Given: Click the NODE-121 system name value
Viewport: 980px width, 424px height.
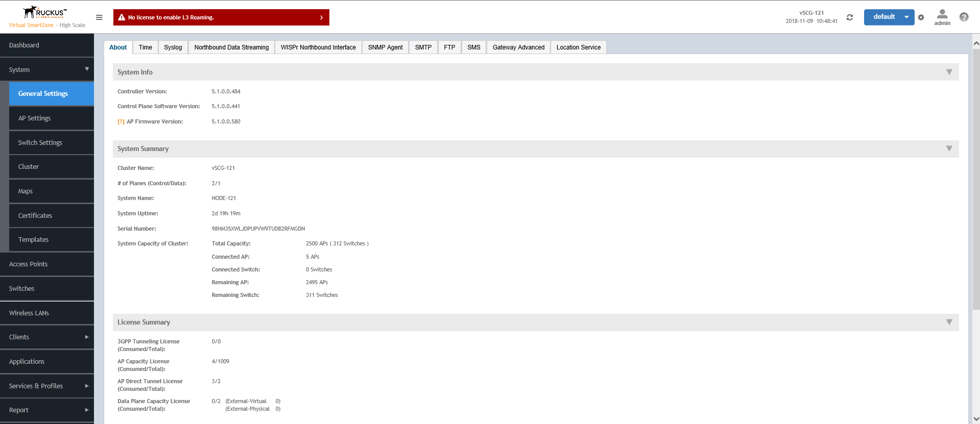Looking at the screenshot, I should click(x=224, y=198).
